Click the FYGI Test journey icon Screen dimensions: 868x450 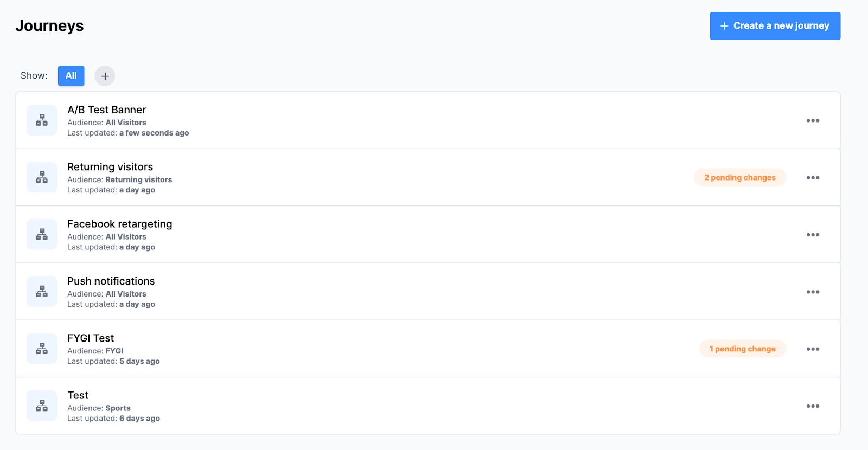point(42,349)
